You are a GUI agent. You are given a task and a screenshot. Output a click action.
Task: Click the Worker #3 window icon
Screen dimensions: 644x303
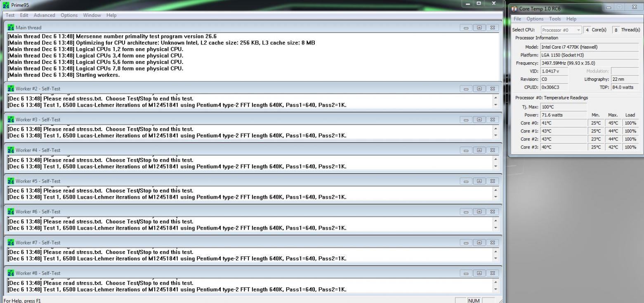11,120
